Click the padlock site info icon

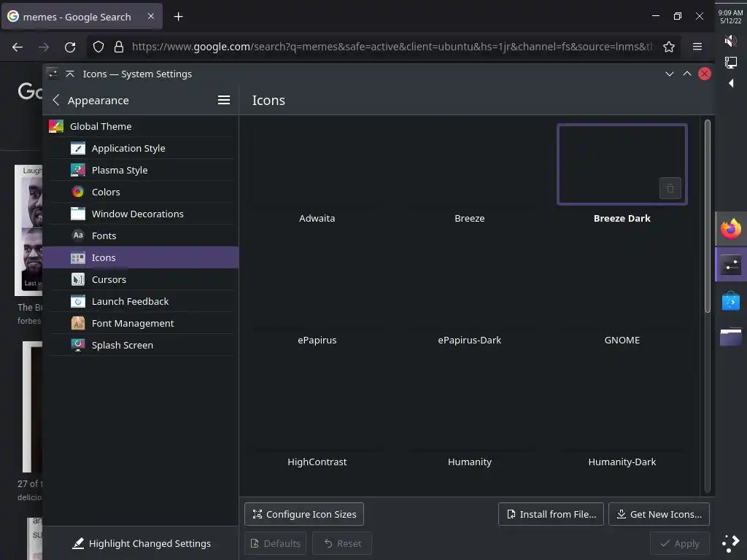tap(119, 47)
